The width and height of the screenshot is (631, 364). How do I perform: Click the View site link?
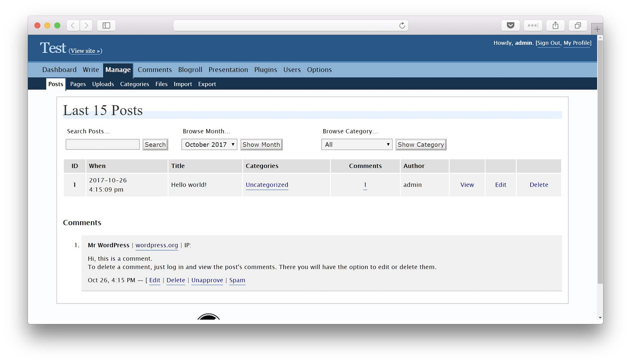click(x=85, y=51)
